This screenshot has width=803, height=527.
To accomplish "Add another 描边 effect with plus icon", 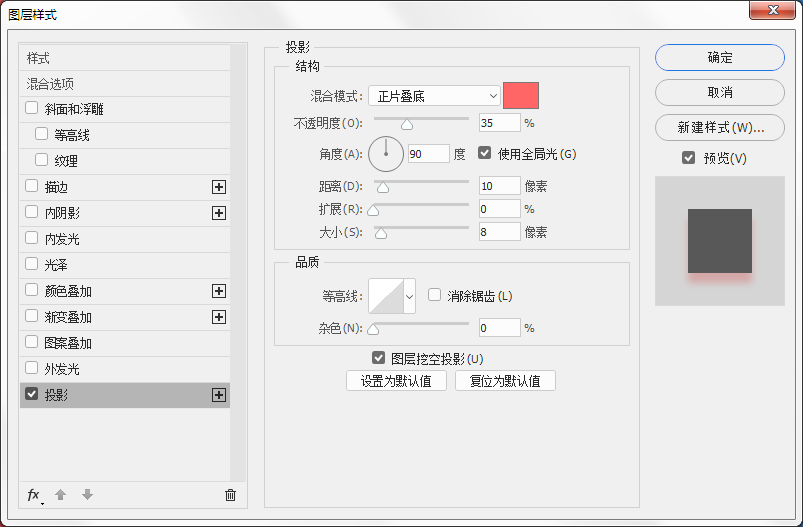I will point(219,187).
